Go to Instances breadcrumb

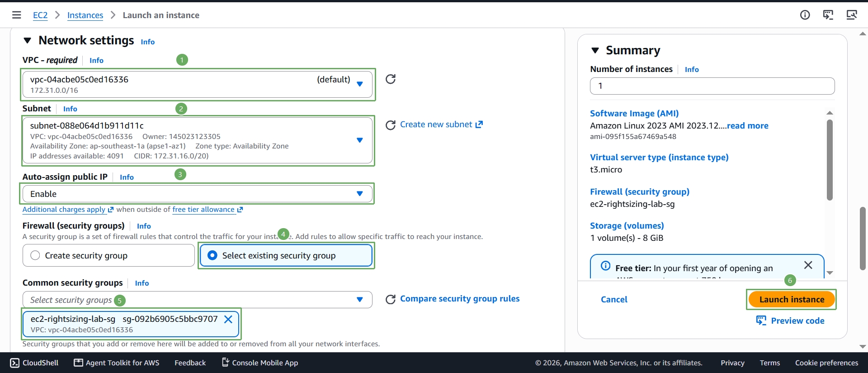85,15
